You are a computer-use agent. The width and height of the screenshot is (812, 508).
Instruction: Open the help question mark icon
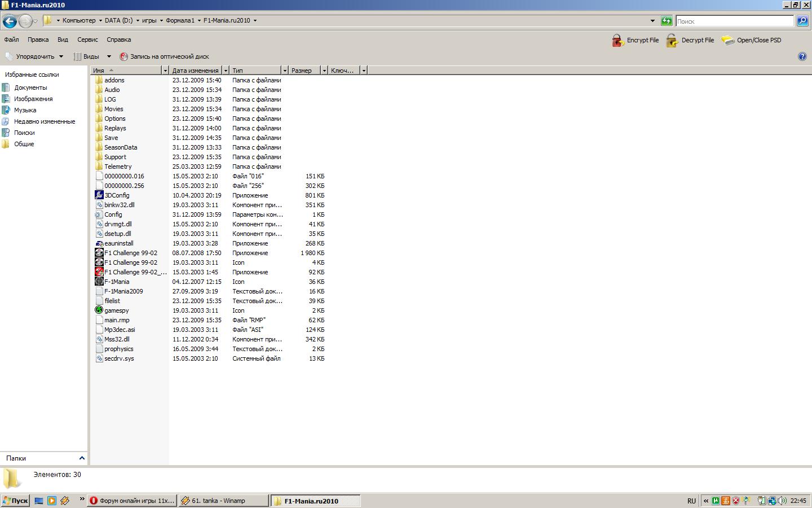tap(802, 56)
